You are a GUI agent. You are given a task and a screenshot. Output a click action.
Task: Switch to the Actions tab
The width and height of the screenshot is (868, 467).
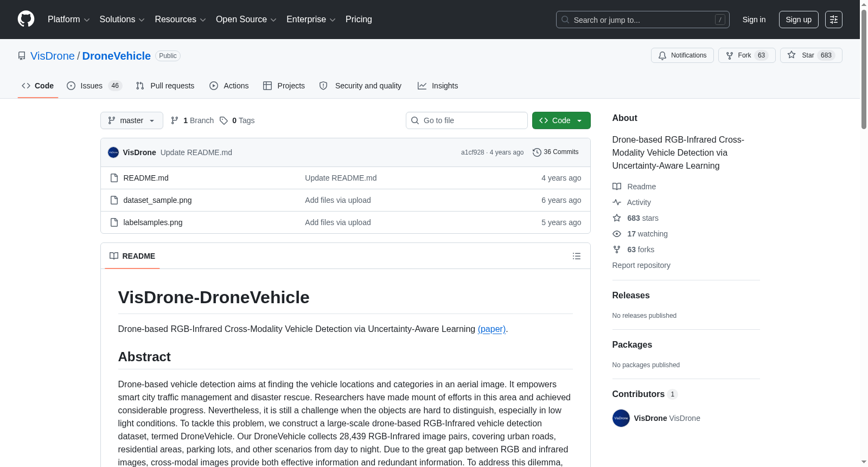click(x=229, y=86)
